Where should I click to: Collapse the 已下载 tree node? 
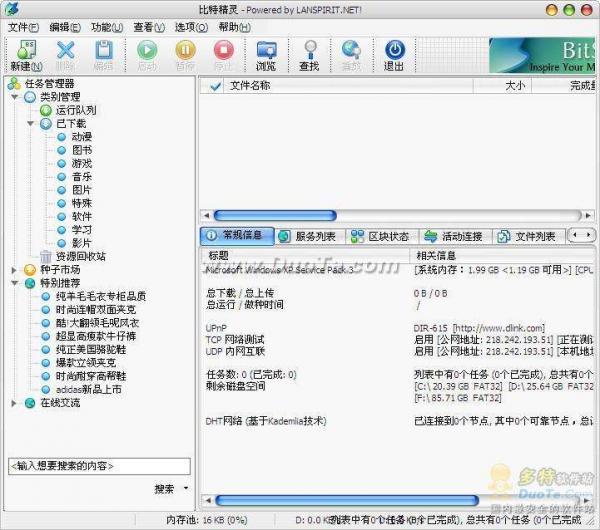click(x=31, y=124)
